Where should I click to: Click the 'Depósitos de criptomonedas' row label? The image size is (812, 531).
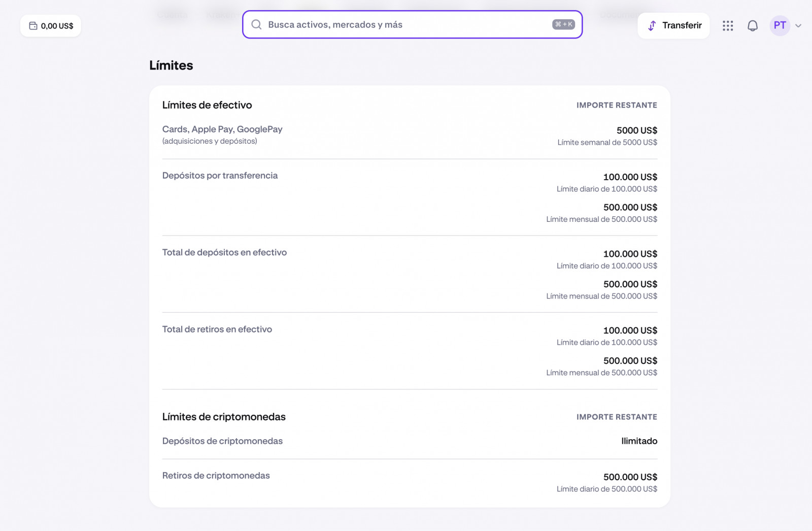click(222, 441)
